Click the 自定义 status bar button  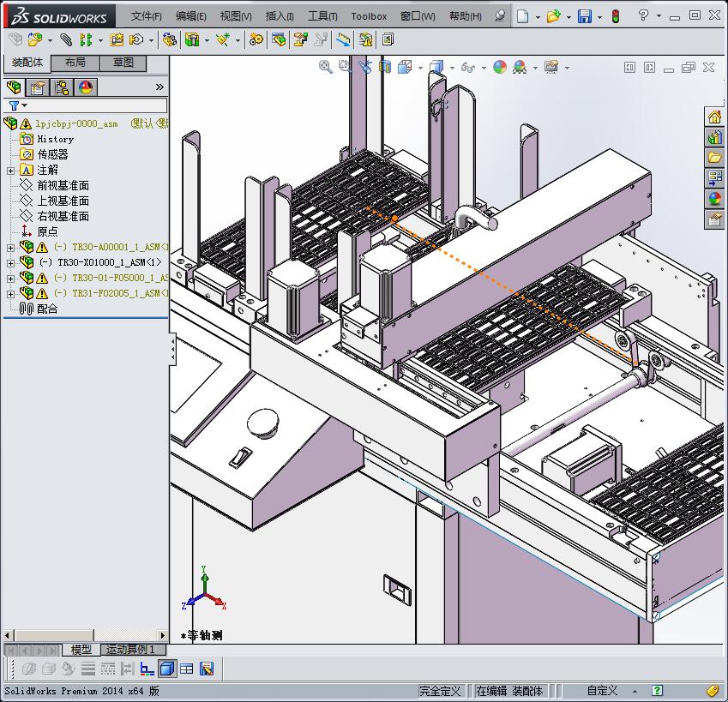(602, 691)
